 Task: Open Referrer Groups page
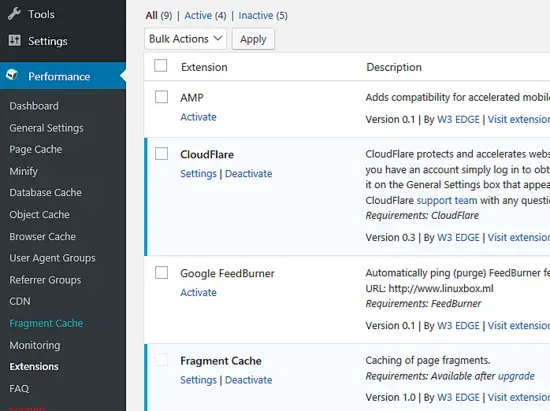(x=45, y=280)
